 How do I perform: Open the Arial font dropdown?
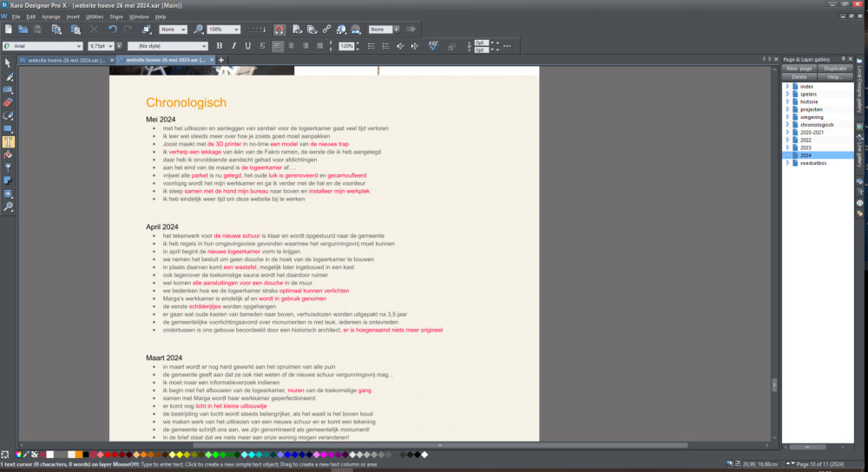(79, 46)
